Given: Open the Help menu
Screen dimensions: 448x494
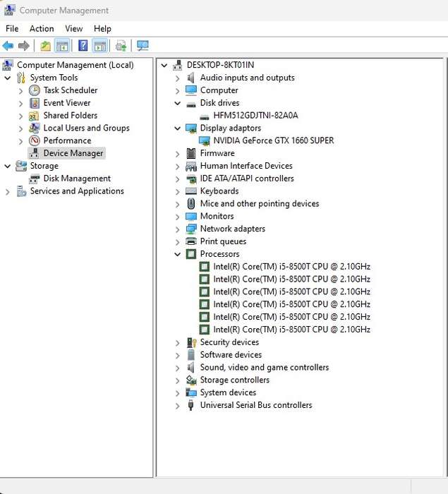Looking at the screenshot, I should 102,29.
